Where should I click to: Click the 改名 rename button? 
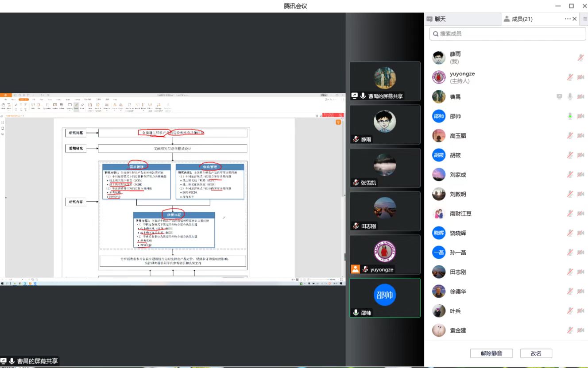536,353
